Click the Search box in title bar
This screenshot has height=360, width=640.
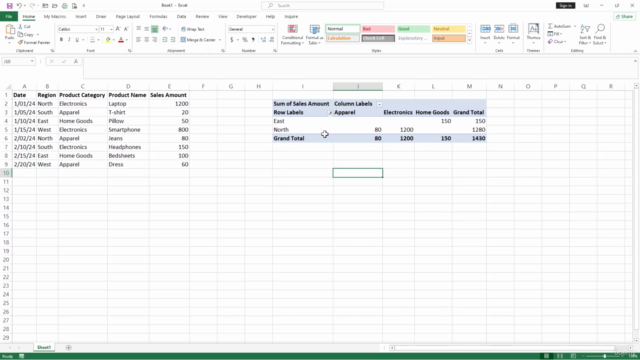click(x=322, y=5)
